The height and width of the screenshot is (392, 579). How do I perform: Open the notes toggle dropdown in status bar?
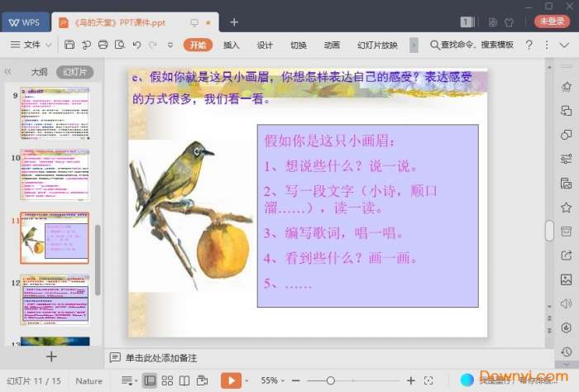tap(129, 380)
